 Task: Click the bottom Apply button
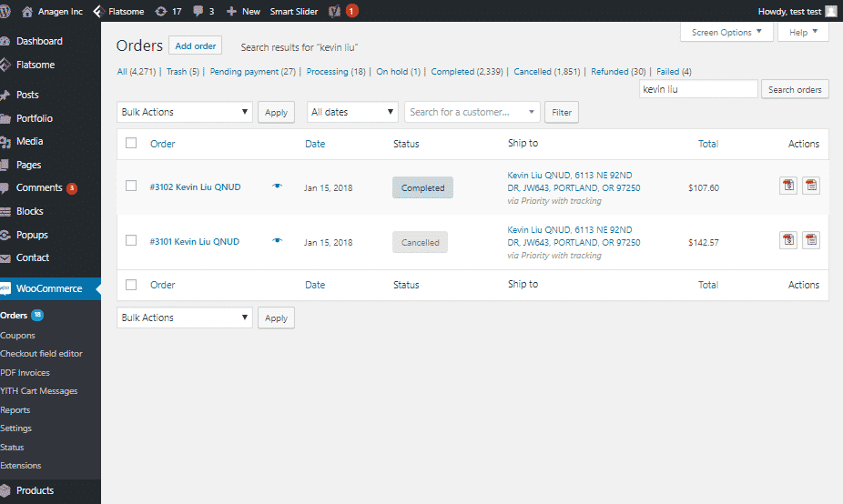[276, 318]
